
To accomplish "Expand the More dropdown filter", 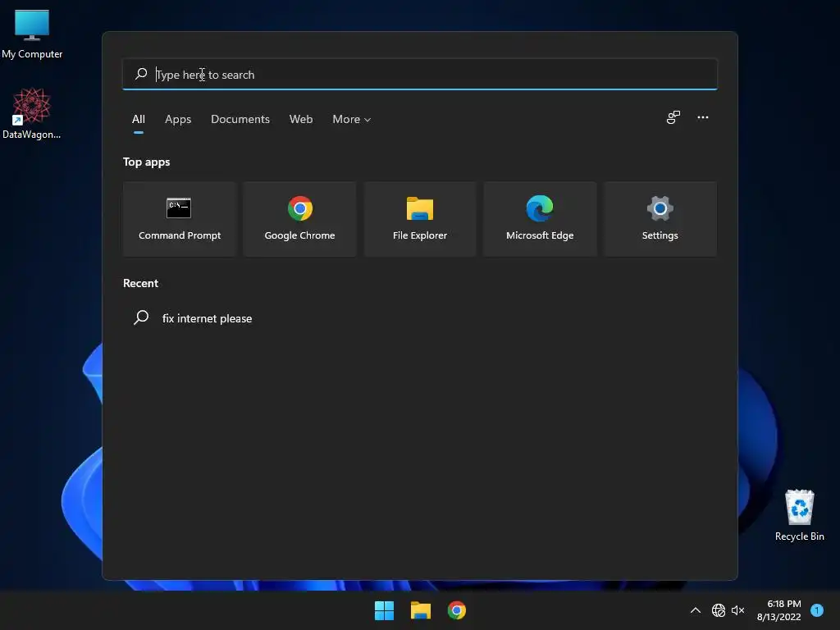I will pos(351,119).
